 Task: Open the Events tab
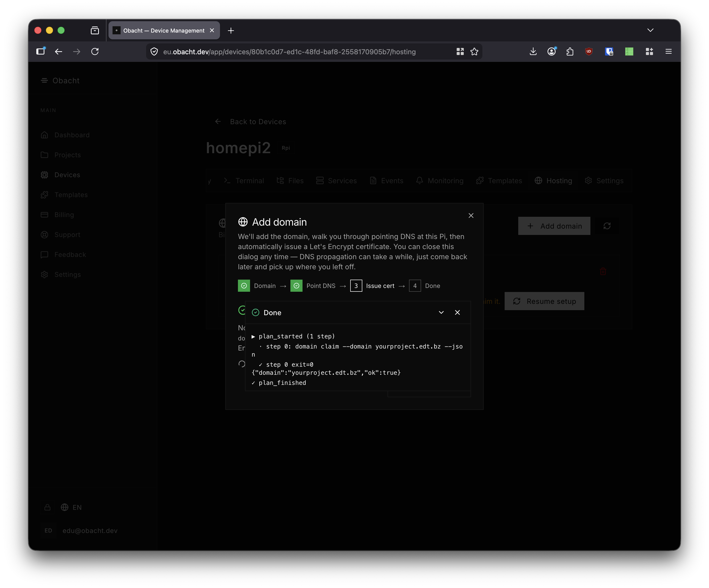pyautogui.click(x=387, y=181)
